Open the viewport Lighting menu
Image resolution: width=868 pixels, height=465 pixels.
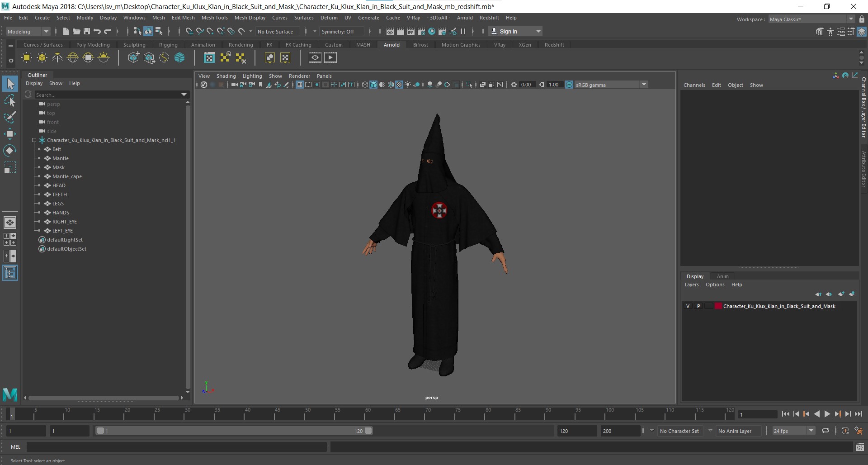pos(252,76)
